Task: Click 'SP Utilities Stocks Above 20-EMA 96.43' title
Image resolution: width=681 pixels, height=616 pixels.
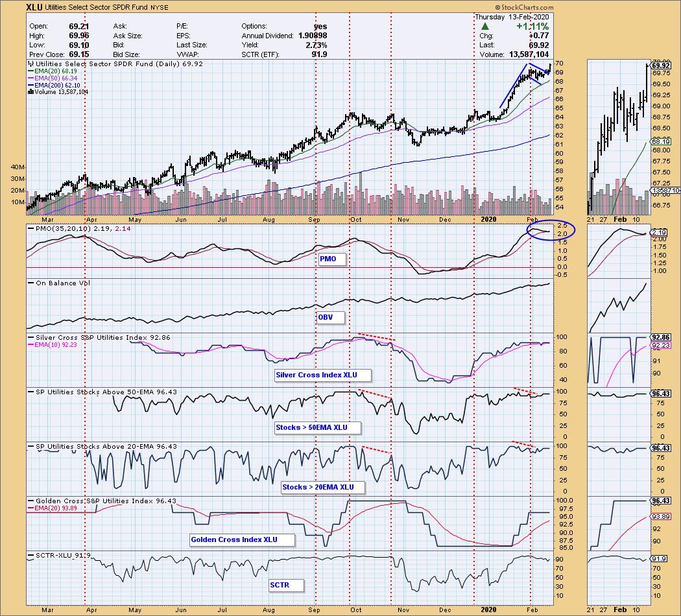Action: click(102, 446)
